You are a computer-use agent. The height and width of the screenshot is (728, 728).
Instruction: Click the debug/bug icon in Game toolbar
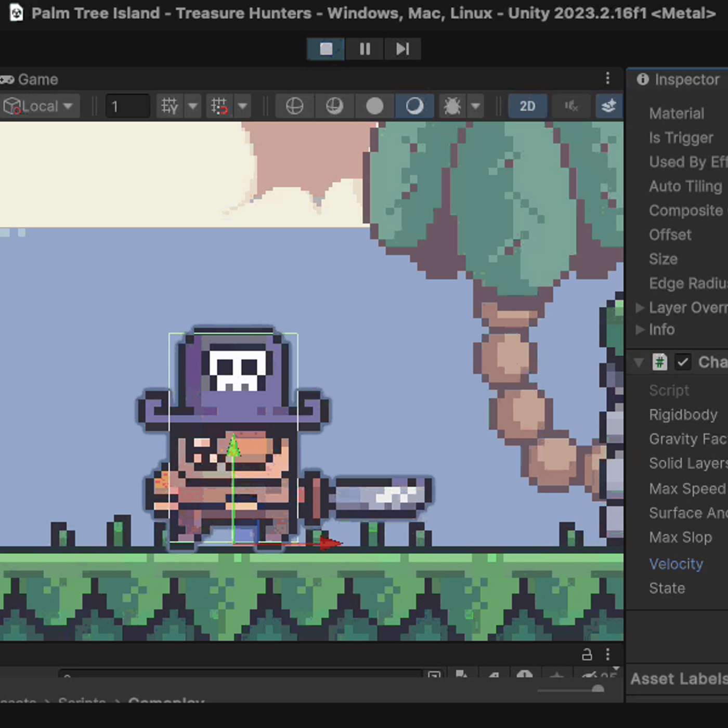coord(452,106)
